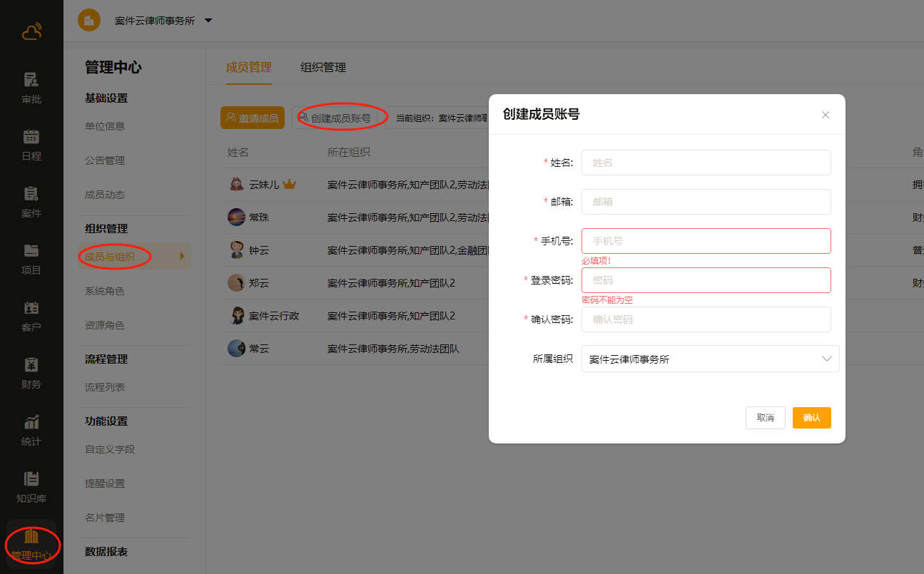Click the 日程 calendar icon
This screenshot has height=574, width=924.
(31, 137)
